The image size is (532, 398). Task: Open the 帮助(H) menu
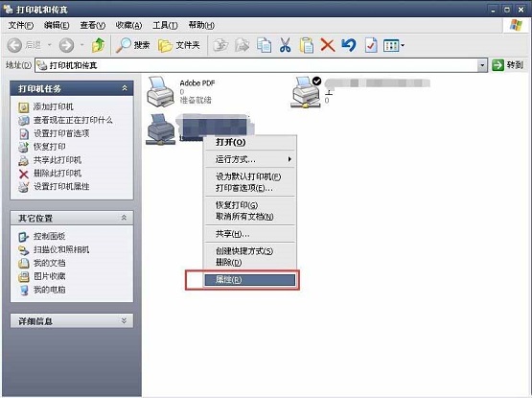201,25
